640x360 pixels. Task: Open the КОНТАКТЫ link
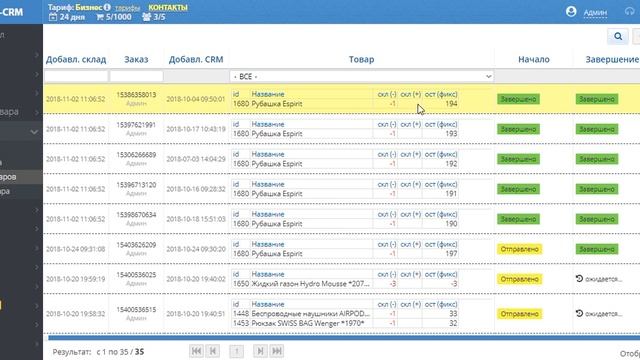click(x=168, y=7)
